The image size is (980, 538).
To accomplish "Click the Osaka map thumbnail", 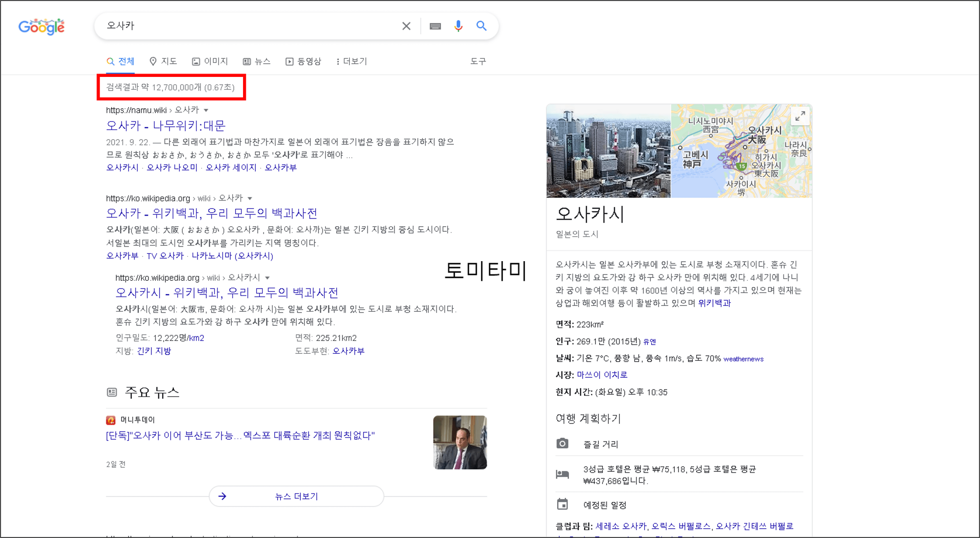I will pyautogui.click(x=741, y=151).
